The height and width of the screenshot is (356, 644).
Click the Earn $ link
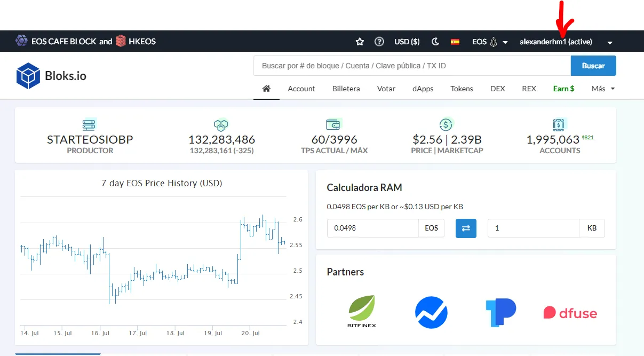[563, 89]
